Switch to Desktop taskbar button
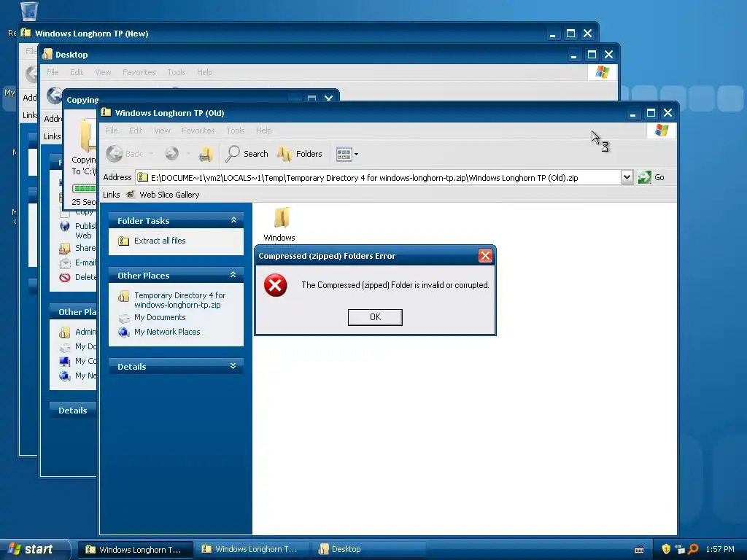This screenshot has height=560, width=747. 368,550
